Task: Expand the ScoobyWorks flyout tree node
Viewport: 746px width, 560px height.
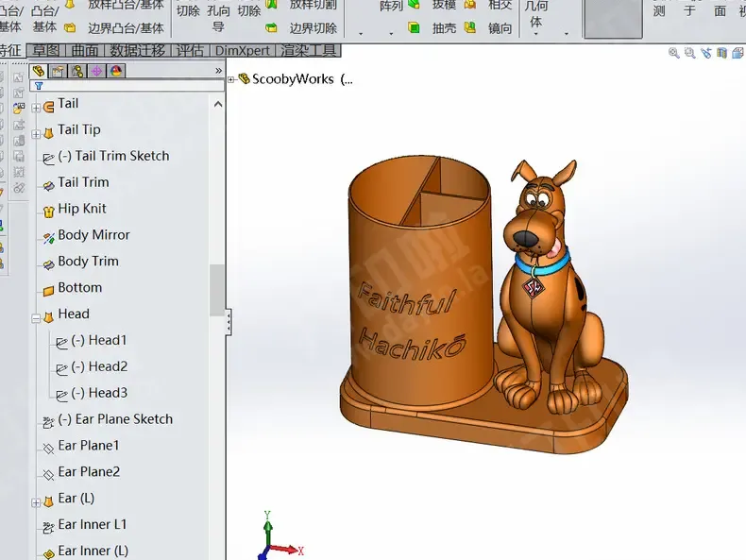Action: (x=231, y=79)
